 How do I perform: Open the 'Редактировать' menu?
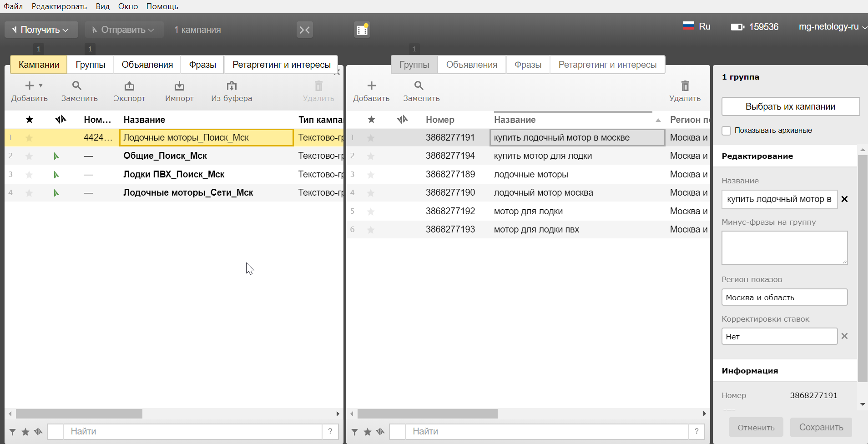[x=59, y=6]
